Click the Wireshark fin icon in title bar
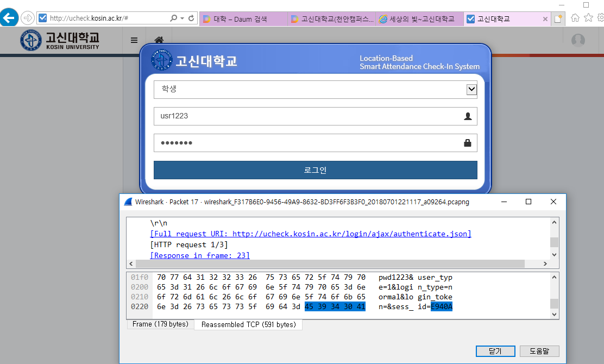The width and height of the screenshot is (604, 364). (128, 202)
